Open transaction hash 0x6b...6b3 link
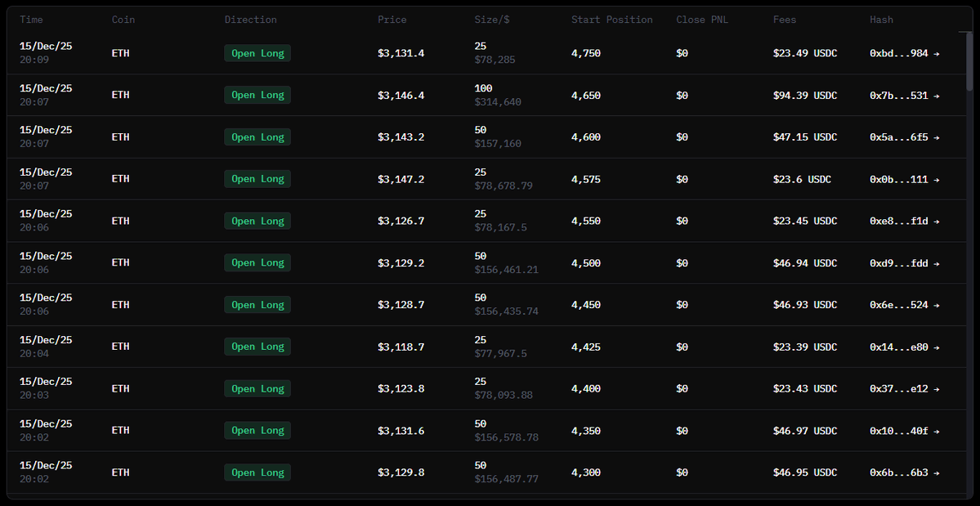980x506 pixels. click(899, 472)
